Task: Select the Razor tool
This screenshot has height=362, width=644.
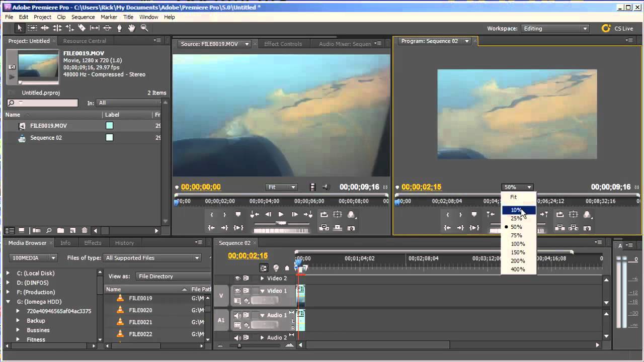Action: [82, 29]
